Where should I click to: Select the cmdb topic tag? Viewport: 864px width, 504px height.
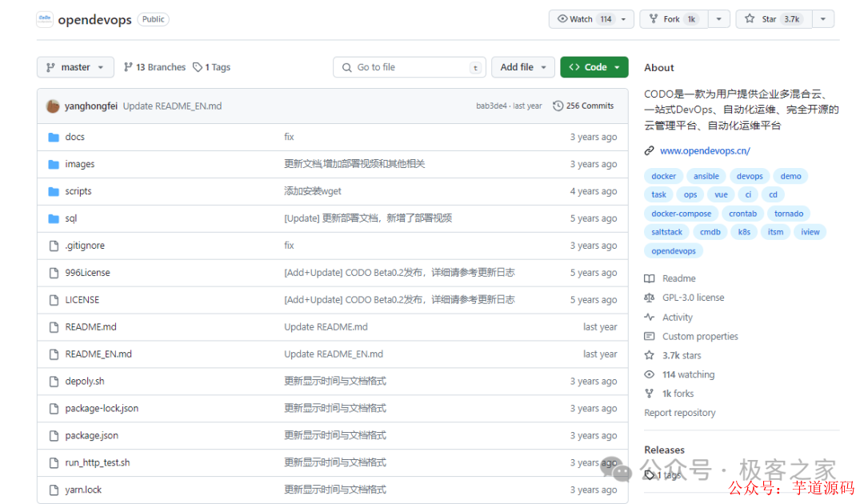pos(710,233)
